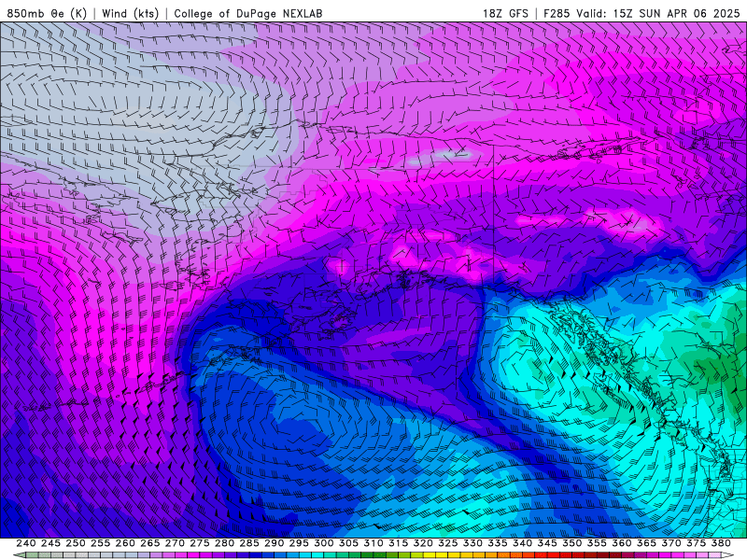Select the 250 label on the legend
This screenshot has width=747, height=560.
(x=76, y=543)
